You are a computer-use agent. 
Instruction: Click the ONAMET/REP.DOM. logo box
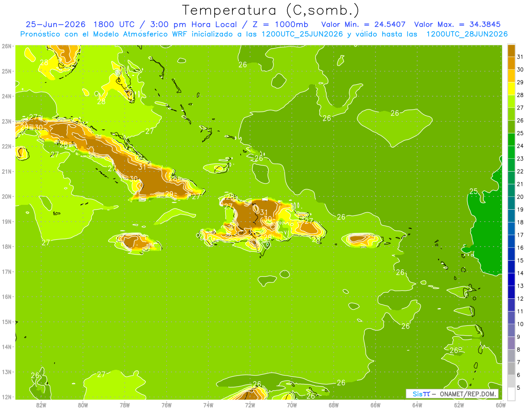[x=452, y=394]
